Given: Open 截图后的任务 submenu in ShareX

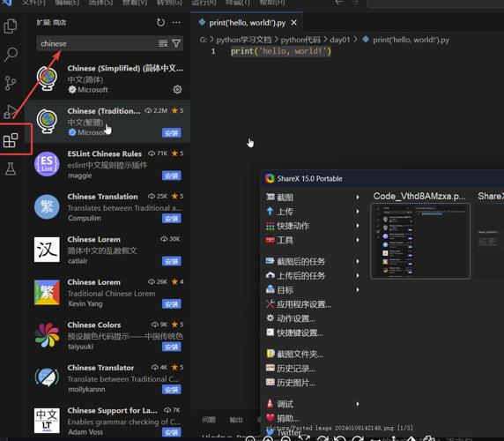Looking at the screenshot, I should (313, 261).
